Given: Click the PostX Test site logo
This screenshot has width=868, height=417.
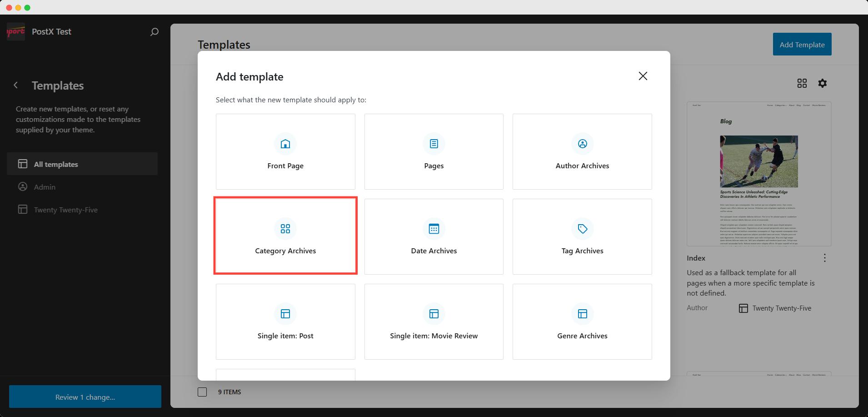Looking at the screenshot, I should (16, 31).
